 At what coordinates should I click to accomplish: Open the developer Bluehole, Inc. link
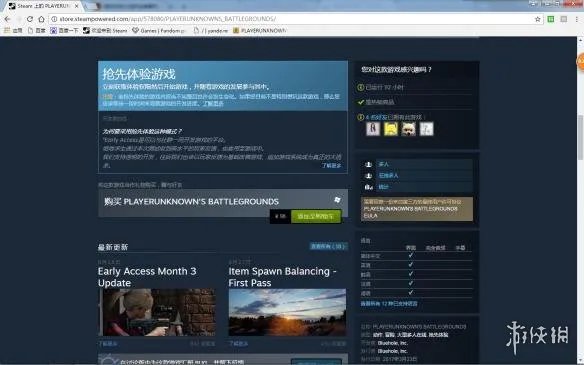393,343
